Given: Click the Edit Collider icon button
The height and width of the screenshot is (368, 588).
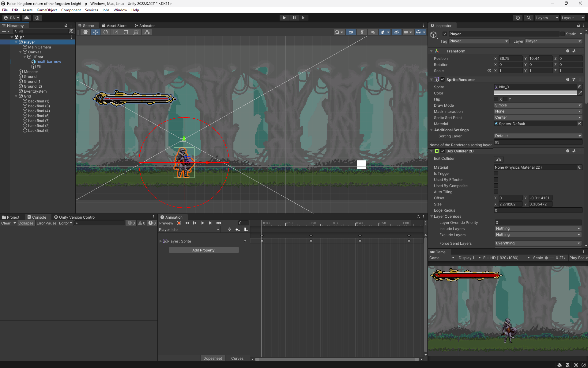Looking at the screenshot, I should tap(499, 159).
